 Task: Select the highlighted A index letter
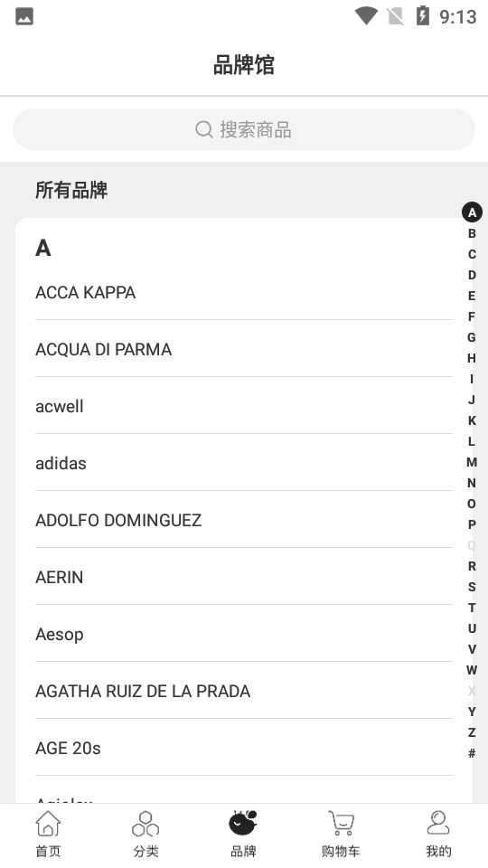coord(472,212)
